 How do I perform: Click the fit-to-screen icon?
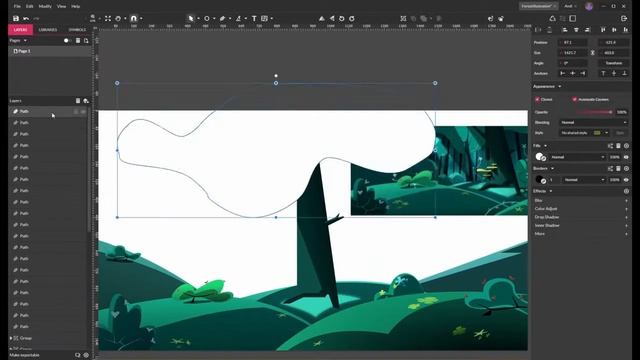[x=108, y=18]
